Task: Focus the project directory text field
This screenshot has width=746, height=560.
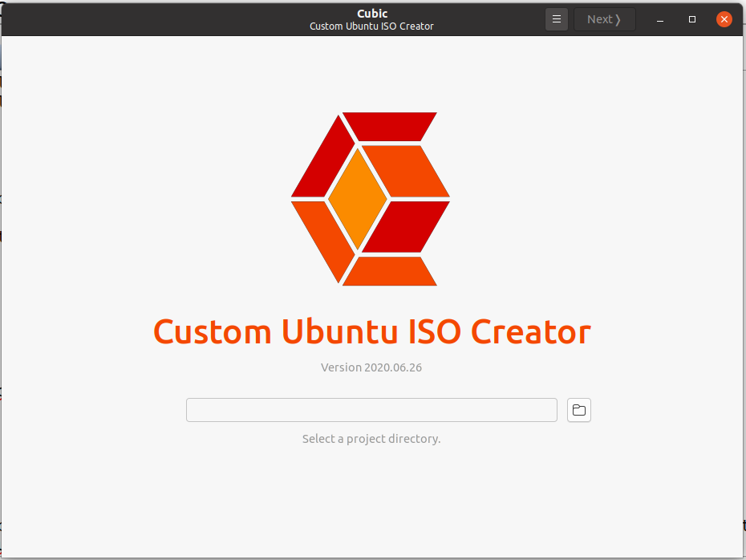Action: click(371, 410)
